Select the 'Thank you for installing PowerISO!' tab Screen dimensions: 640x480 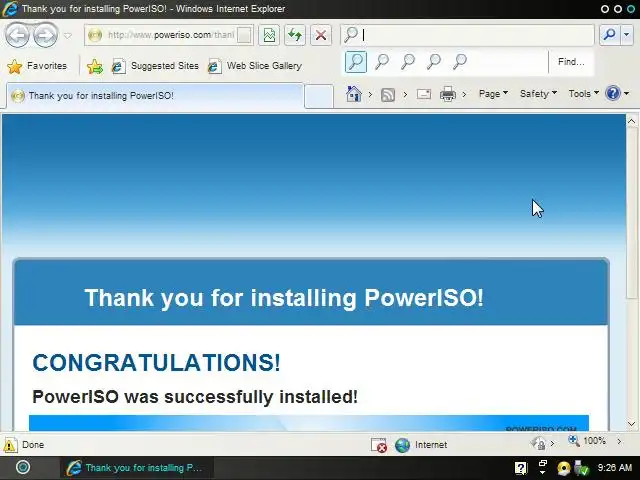(x=155, y=96)
